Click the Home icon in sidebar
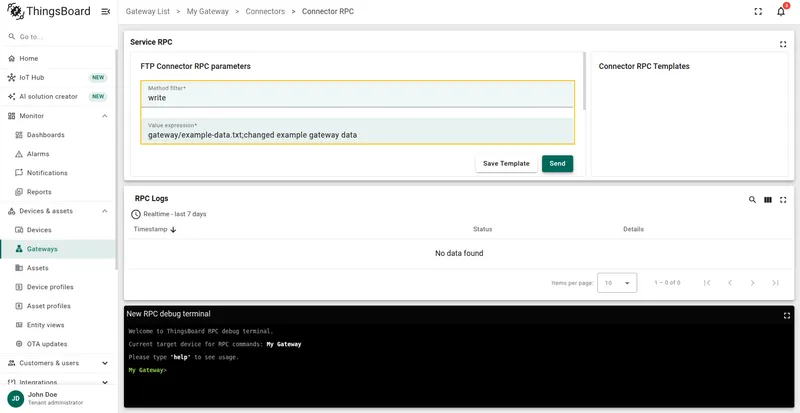The image size is (800, 413). tap(12, 59)
